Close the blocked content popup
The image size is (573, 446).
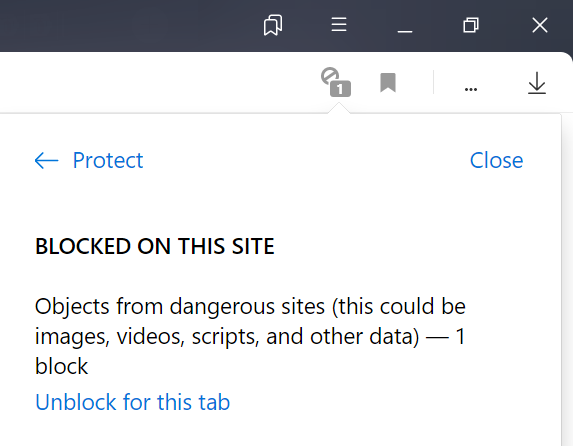496,160
